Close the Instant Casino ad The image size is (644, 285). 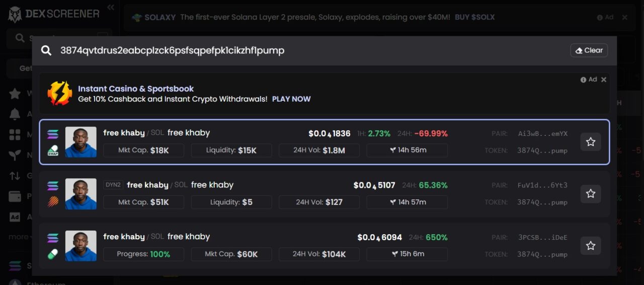click(604, 80)
